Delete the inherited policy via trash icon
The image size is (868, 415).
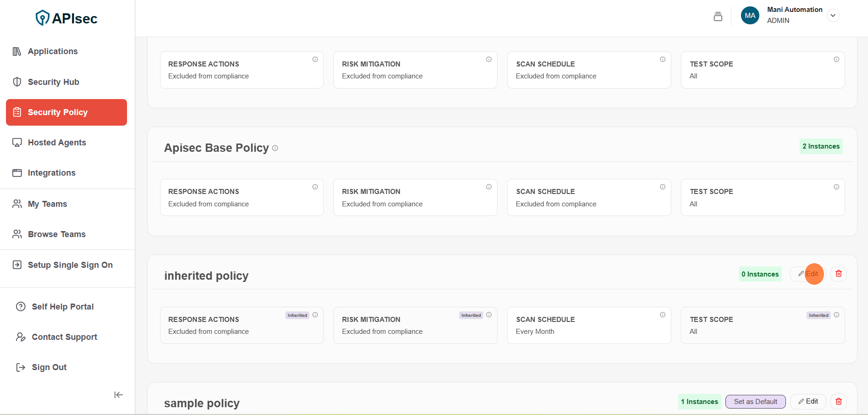[838, 274]
